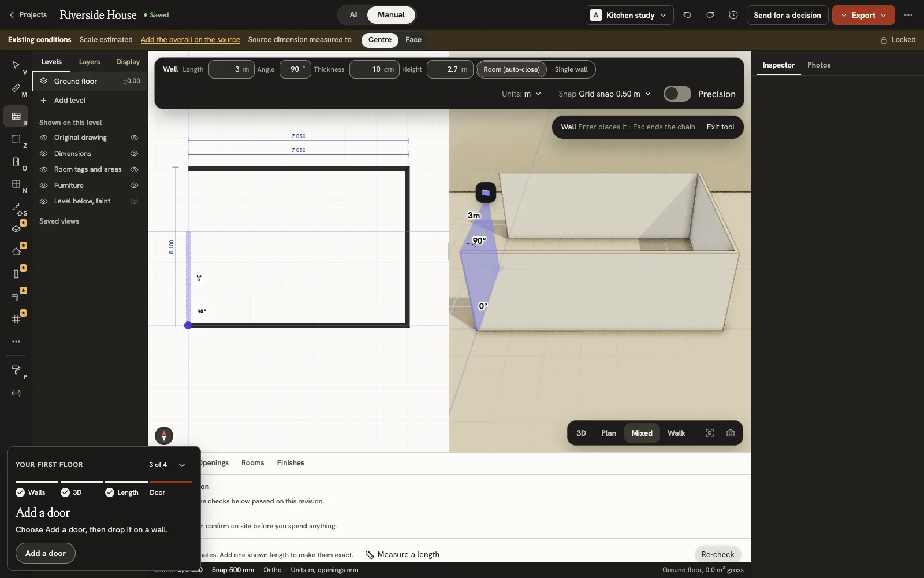Pick the measure ruler tool marked M
The height and width of the screenshot is (578, 924).
[x=16, y=88]
